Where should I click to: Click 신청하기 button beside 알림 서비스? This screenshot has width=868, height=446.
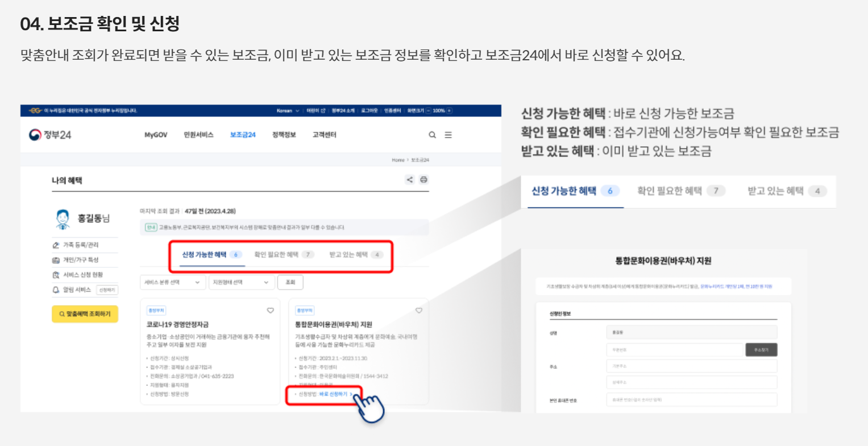(107, 290)
